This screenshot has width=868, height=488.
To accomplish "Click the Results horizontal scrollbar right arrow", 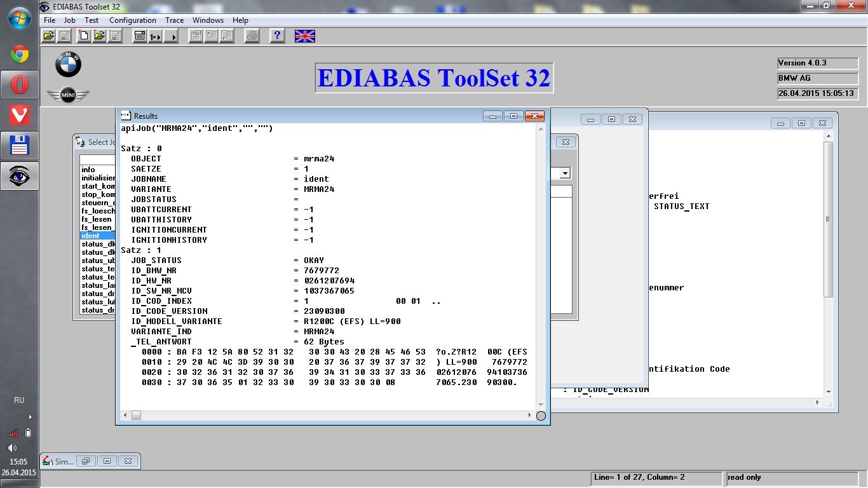I will point(530,416).
